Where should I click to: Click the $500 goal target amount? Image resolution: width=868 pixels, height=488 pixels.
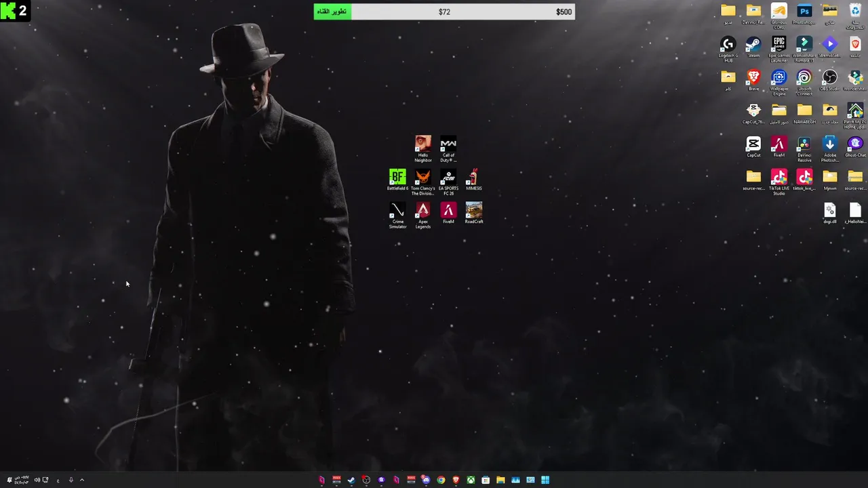[564, 12]
